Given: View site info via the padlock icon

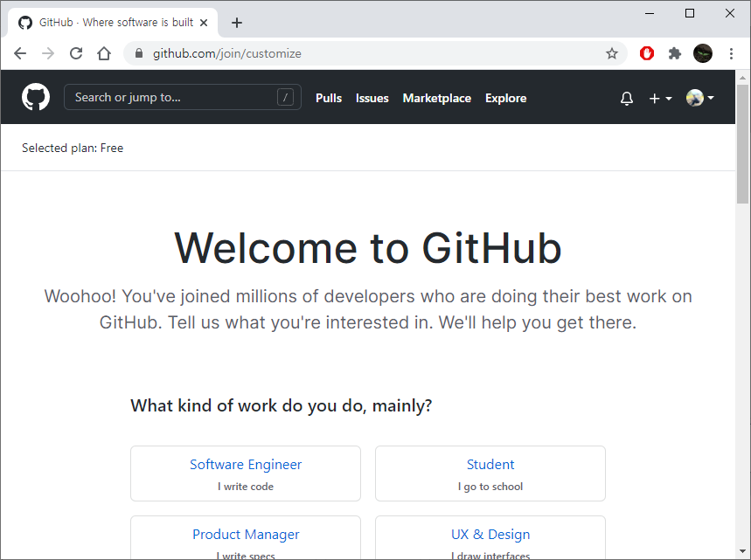Looking at the screenshot, I should tap(139, 53).
